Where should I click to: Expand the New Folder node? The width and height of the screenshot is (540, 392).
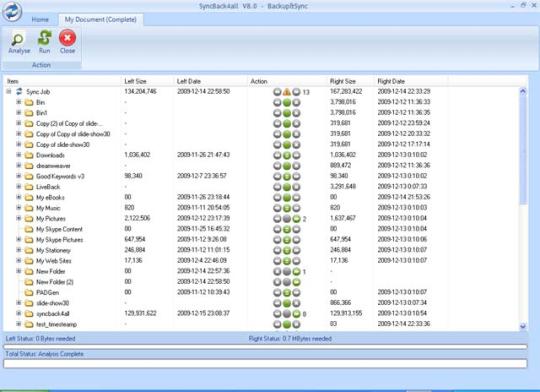19,271
